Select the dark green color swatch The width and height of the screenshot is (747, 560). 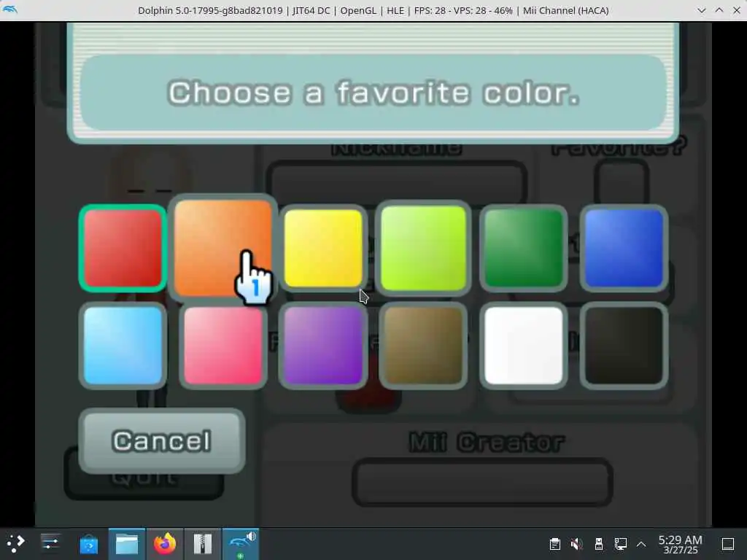[x=524, y=249]
